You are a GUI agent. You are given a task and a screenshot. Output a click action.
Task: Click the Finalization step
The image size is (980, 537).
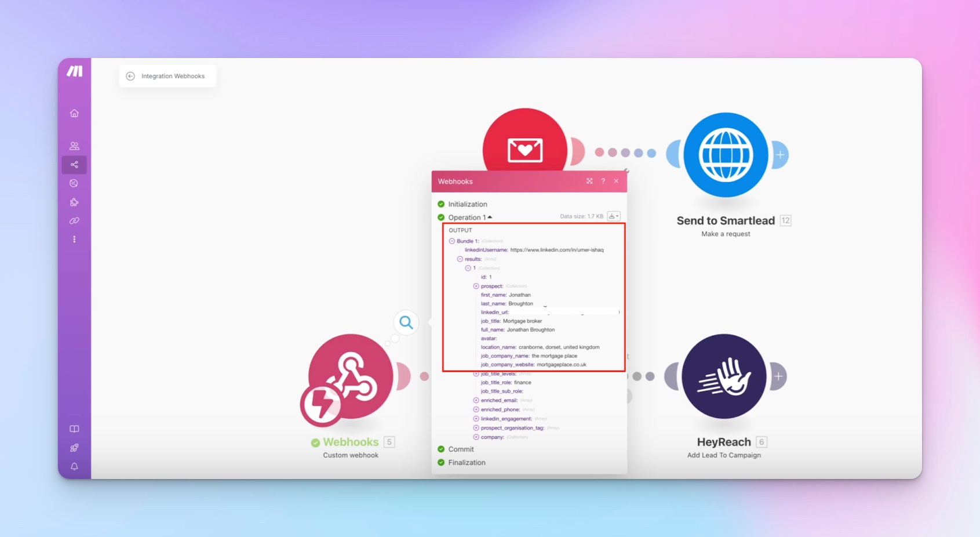[467, 463]
